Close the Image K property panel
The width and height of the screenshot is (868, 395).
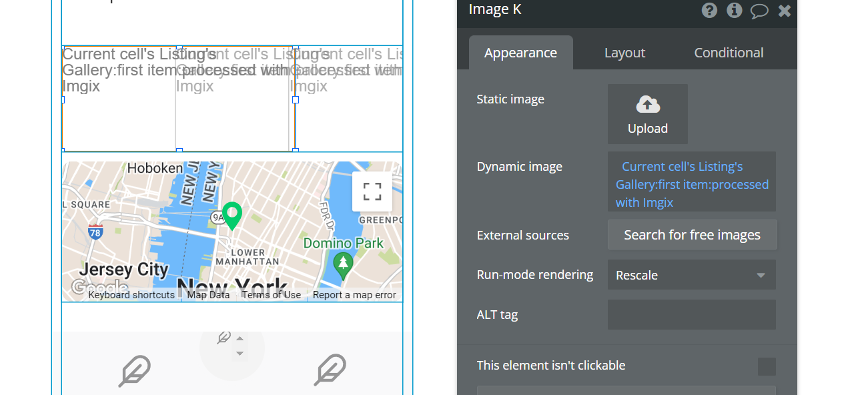tap(785, 11)
